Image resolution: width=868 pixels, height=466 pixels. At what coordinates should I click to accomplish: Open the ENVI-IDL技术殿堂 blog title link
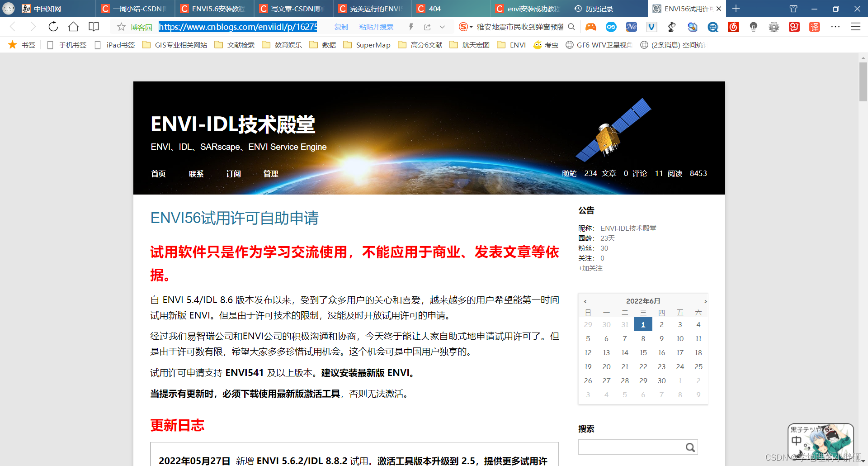coord(233,124)
